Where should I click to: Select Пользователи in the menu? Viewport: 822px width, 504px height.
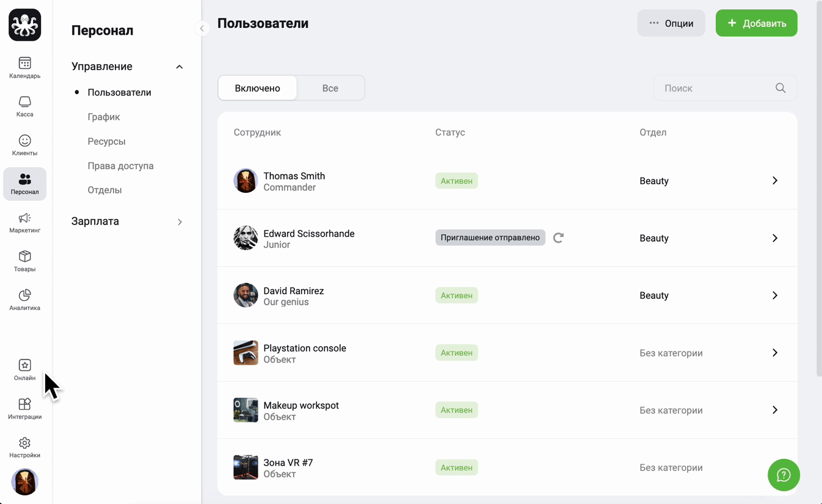(119, 92)
